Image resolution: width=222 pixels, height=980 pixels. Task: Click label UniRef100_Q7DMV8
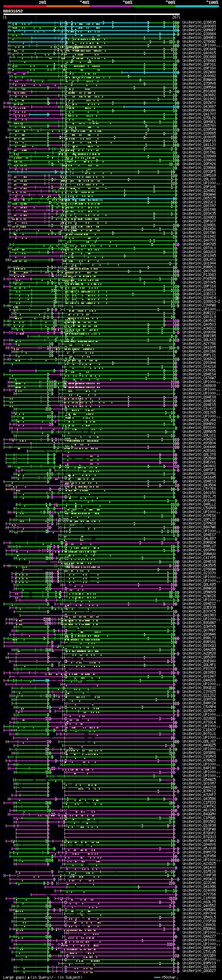199,84
